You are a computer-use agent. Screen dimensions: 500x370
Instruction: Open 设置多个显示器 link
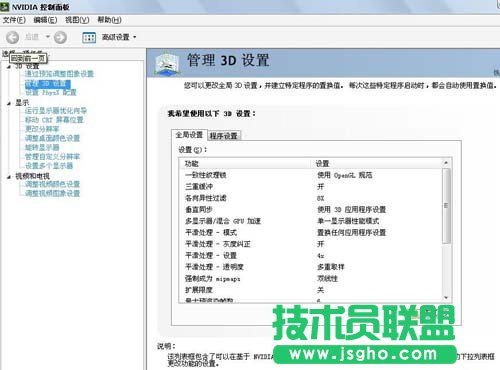pyautogui.click(x=49, y=166)
